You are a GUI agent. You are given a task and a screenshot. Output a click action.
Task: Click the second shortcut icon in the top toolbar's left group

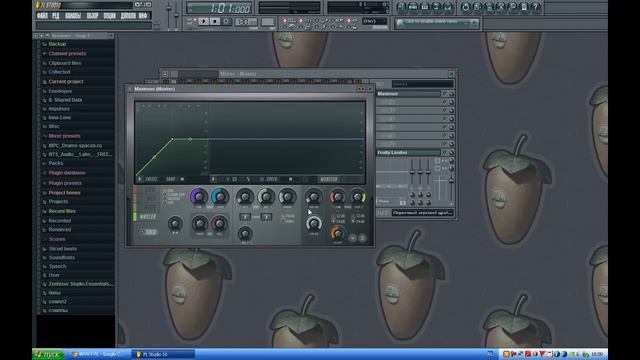pyautogui.click(x=413, y=7)
